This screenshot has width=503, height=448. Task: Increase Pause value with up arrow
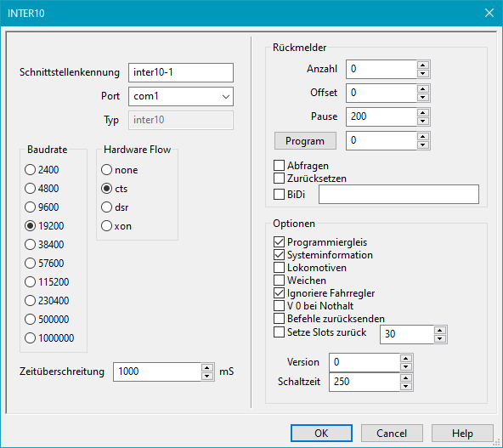tap(423, 113)
